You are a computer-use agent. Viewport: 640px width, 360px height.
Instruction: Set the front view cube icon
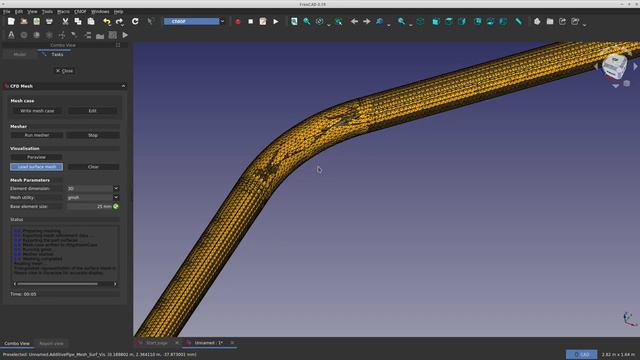click(436, 21)
